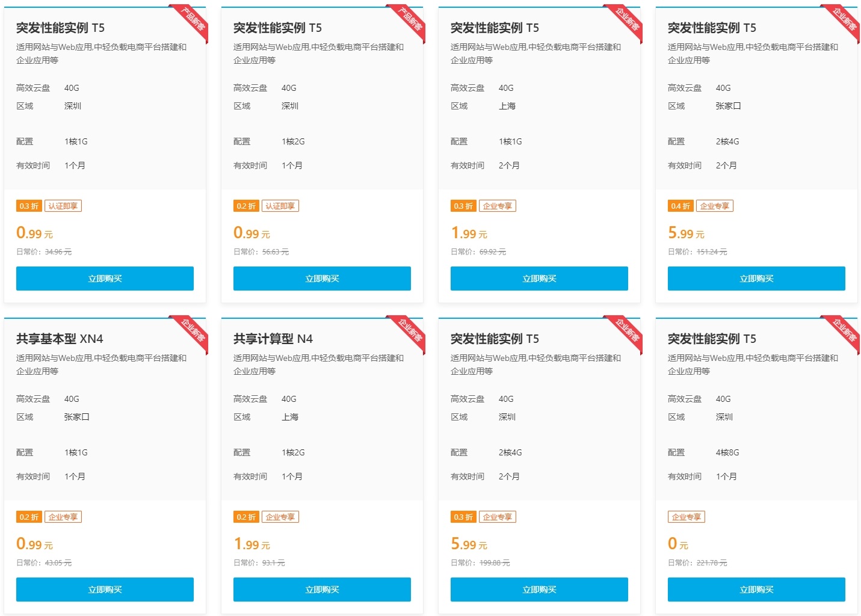Click 立即购买 under 共享基本型 XN4
The height and width of the screenshot is (616, 861).
pyautogui.click(x=105, y=590)
